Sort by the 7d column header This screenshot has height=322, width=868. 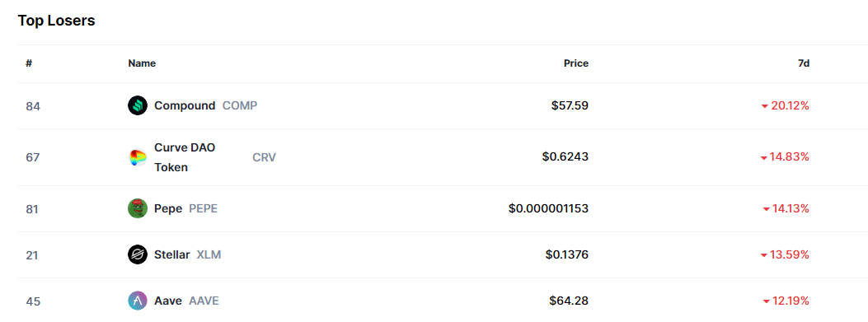(x=803, y=63)
